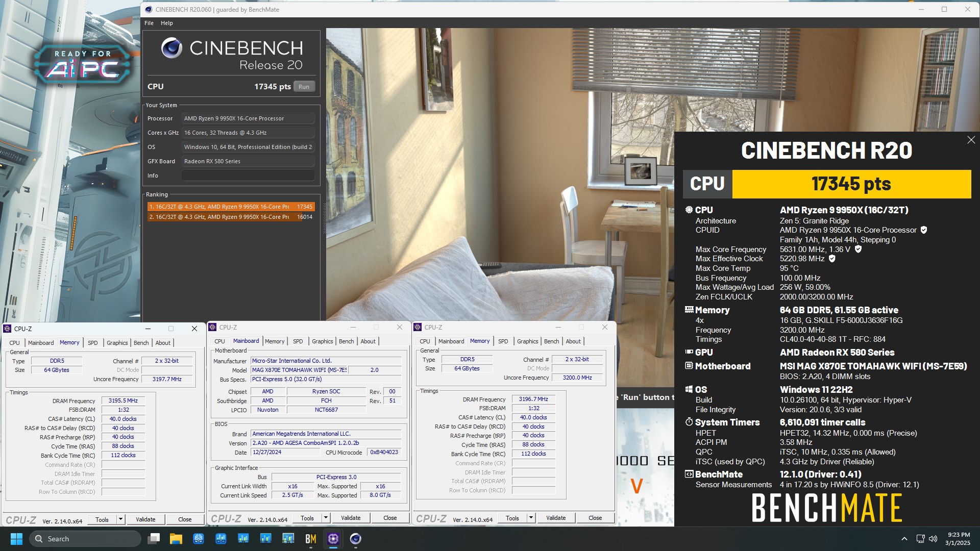Open Bench tab in CPU-Z showing 3200.0 MHz uncore
Viewport: 980px width, 551px height.
[552, 341]
